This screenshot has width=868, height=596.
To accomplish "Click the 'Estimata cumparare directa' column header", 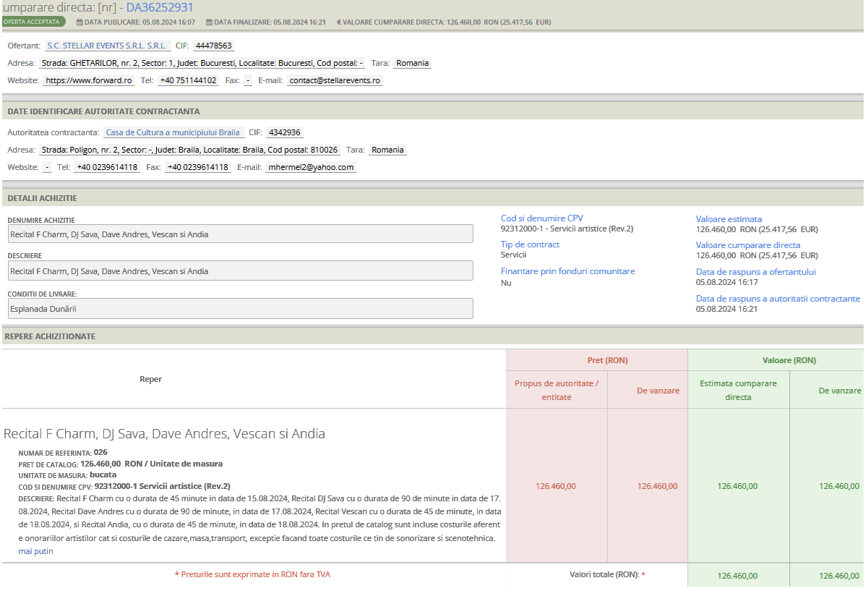I will click(738, 390).
